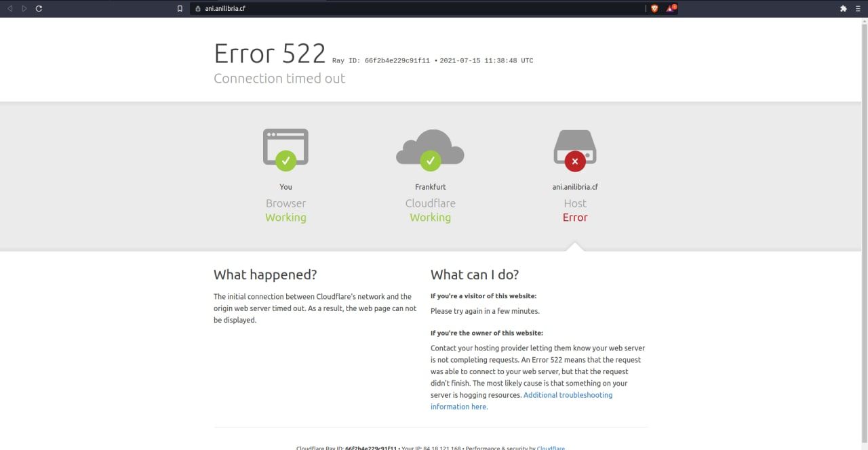Click the Frankfurt location label
Screen dimensions: 868x450
[x=431, y=187]
